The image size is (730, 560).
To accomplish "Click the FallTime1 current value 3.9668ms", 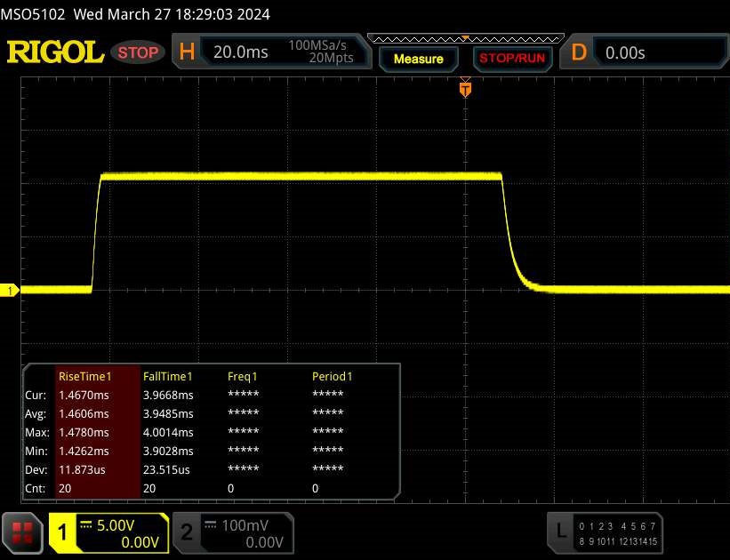I will click(x=168, y=396).
